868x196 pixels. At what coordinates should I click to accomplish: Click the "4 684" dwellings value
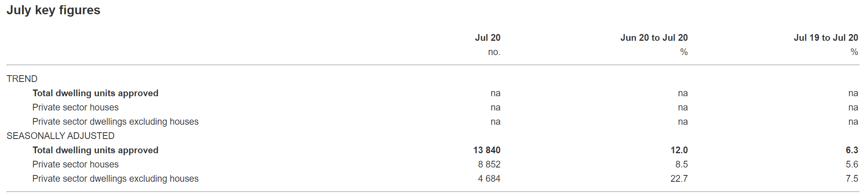point(489,179)
